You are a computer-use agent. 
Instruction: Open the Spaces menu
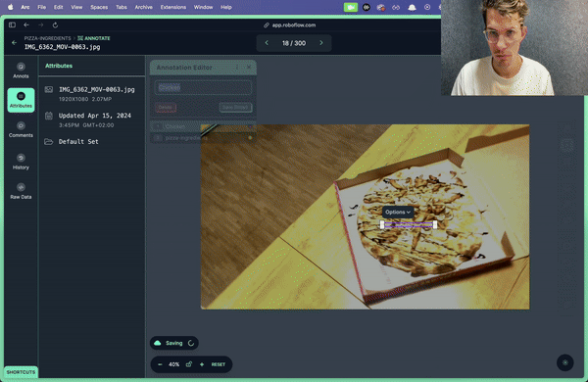click(x=99, y=7)
